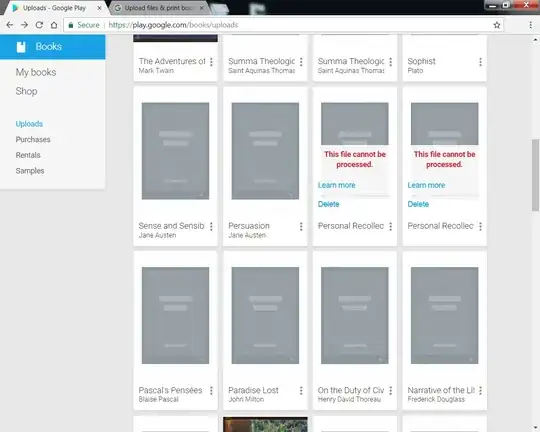This screenshot has height=432, width=540.
Task: Select Uploads in sidebar
Action: pyautogui.click(x=29, y=124)
